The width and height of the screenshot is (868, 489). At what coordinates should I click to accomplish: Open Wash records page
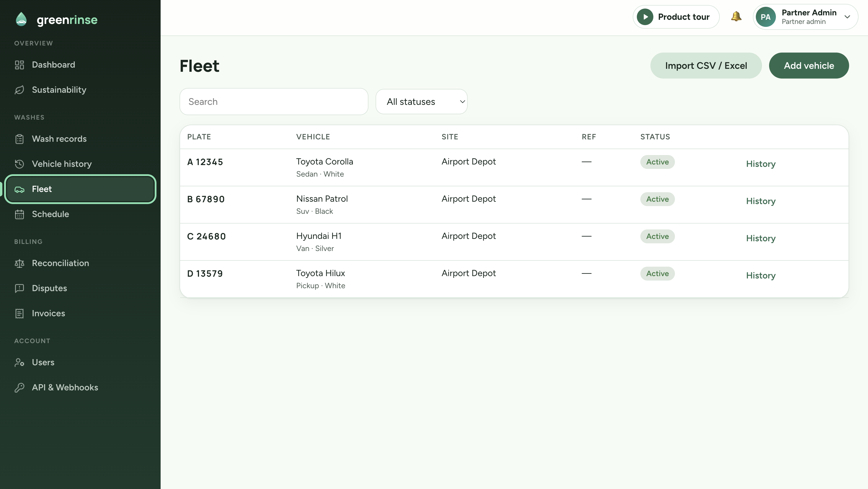point(80,139)
